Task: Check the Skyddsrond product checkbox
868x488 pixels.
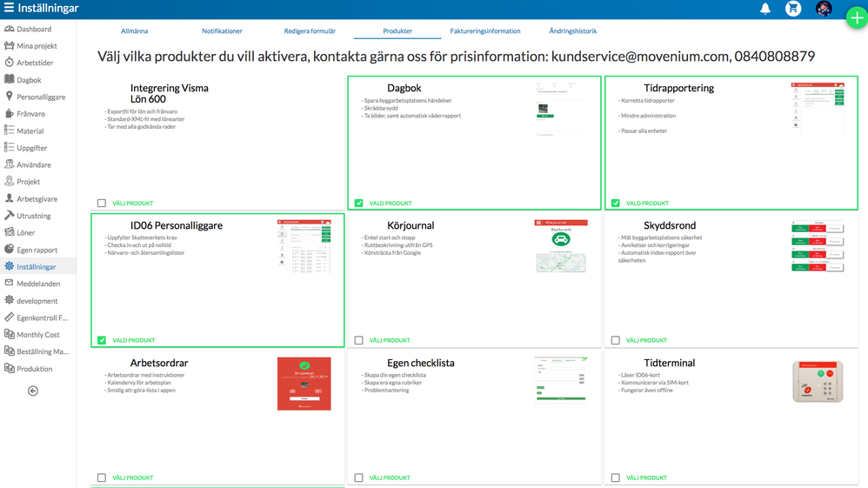Action: point(616,340)
